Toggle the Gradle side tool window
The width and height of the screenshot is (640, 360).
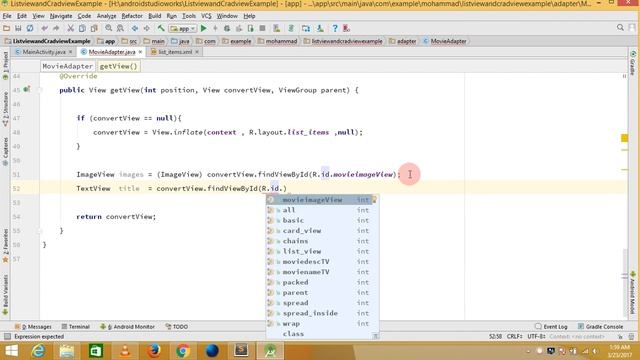(x=633, y=63)
